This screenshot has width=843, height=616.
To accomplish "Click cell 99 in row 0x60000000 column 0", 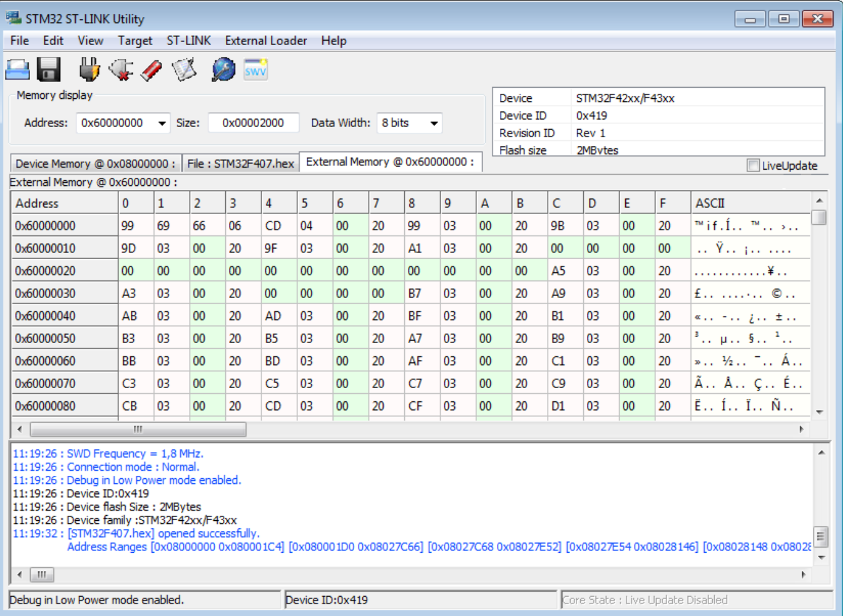I will point(136,226).
